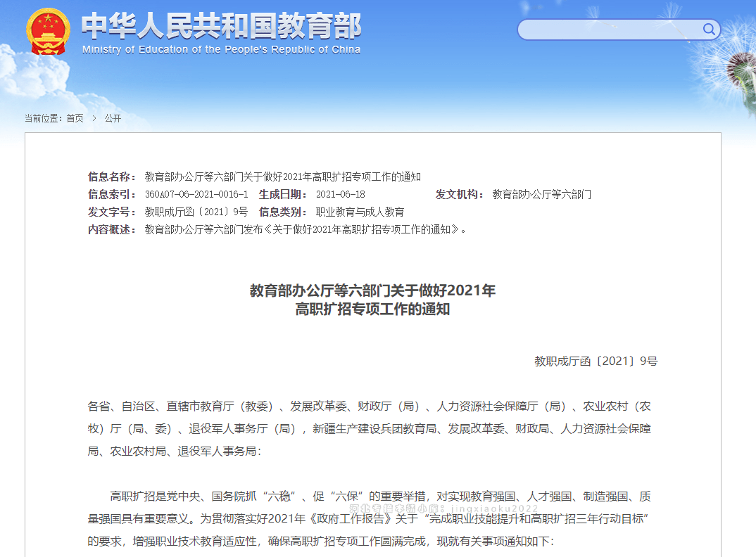Click the 发文机构 value 教育部办公厅等六部门
Screen dimensions: 756x557
tap(541, 194)
